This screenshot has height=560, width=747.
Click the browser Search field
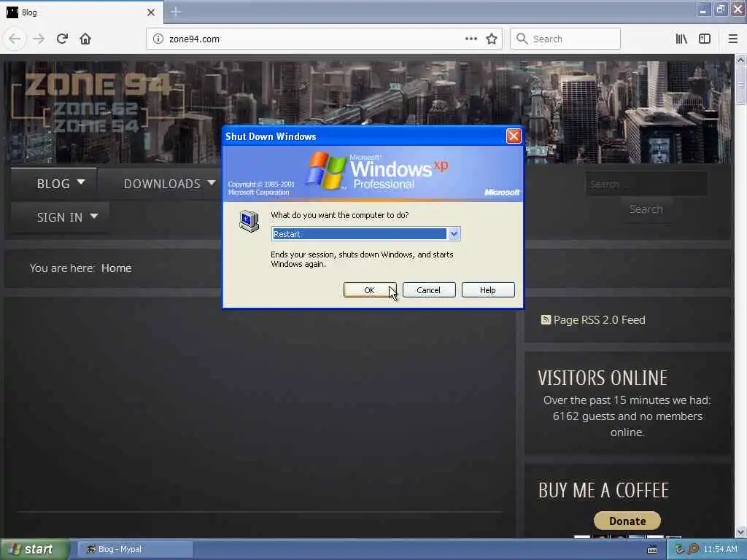565,39
